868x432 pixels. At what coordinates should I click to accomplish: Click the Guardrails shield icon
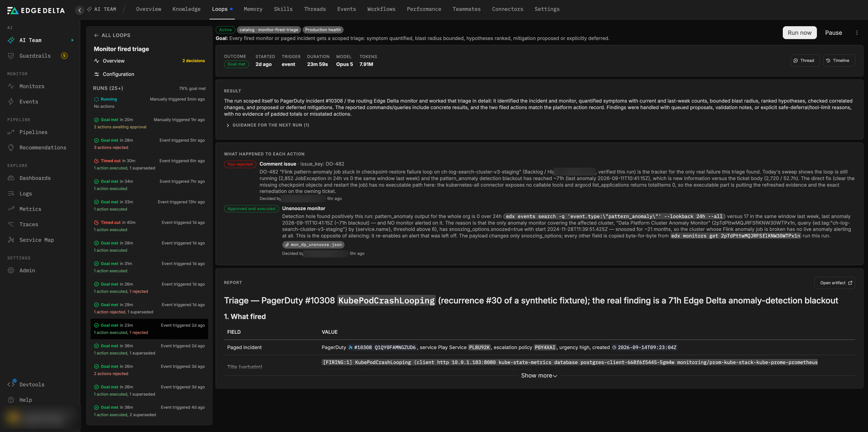(11, 56)
